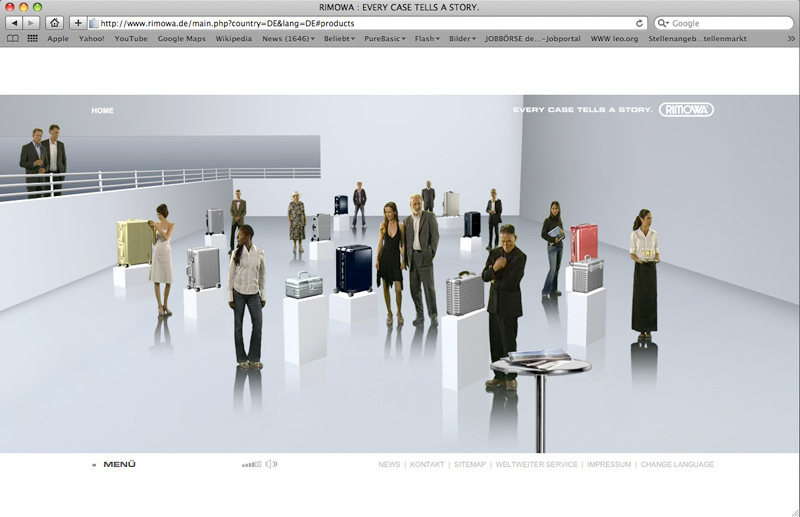Click the magnifier in Google search field
The width and height of the screenshot is (800, 517).
click(663, 23)
